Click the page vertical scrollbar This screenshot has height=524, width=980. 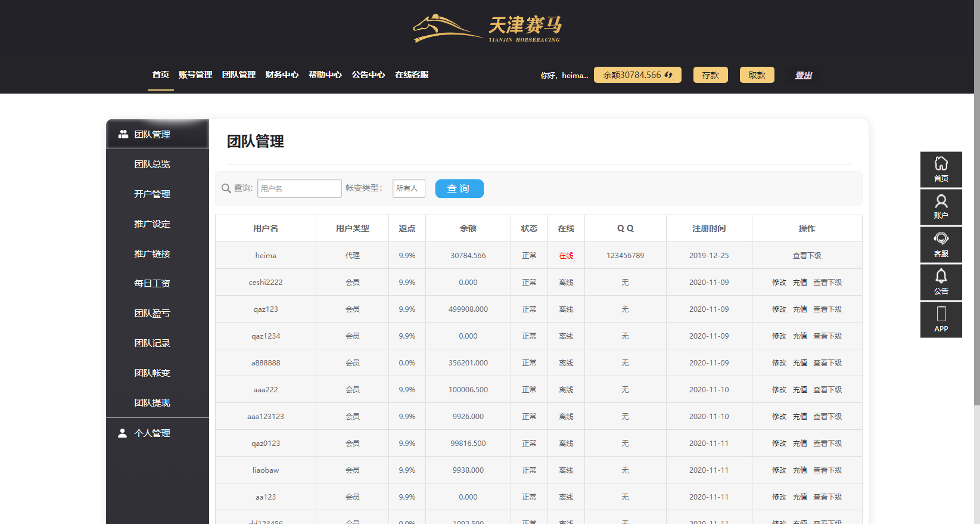pyautogui.click(x=976, y=238)
